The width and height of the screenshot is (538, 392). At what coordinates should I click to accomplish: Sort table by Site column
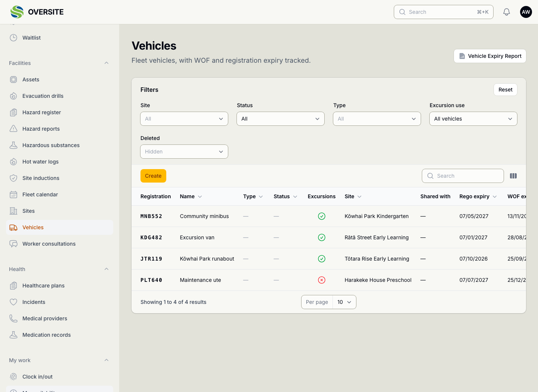[x=353, y=196]
